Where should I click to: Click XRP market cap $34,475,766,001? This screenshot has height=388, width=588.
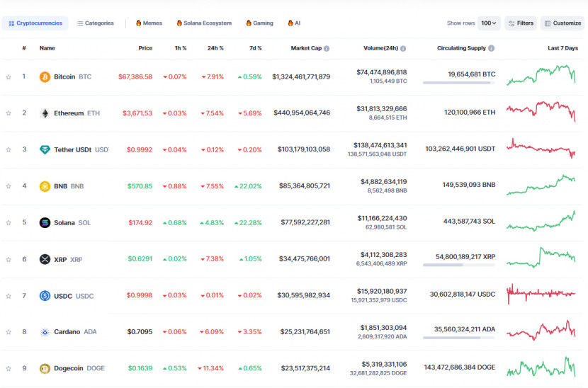tap(304, 259)
